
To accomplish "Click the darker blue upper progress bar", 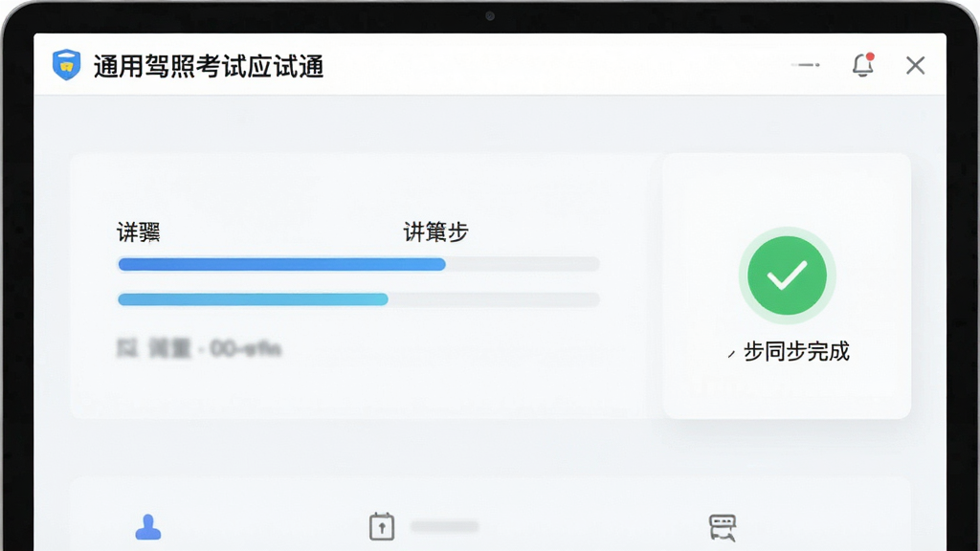I will (x=358, y=264).
